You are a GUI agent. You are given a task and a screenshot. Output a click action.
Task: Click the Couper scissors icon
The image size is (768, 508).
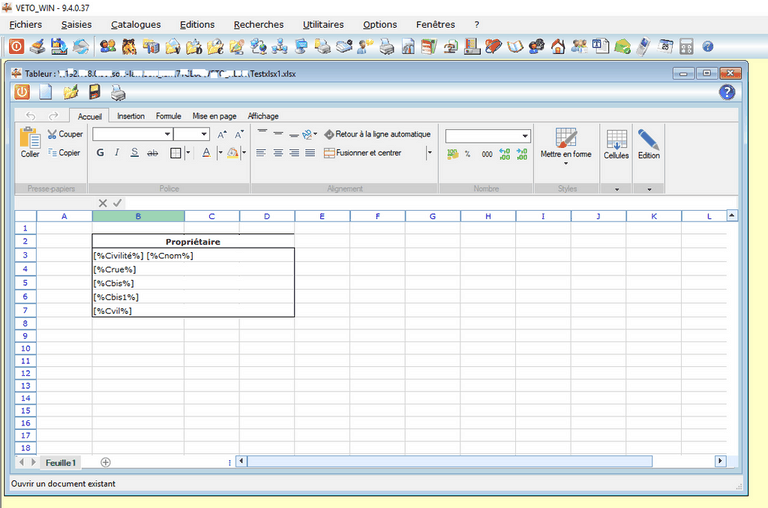[x=53, y=134]
